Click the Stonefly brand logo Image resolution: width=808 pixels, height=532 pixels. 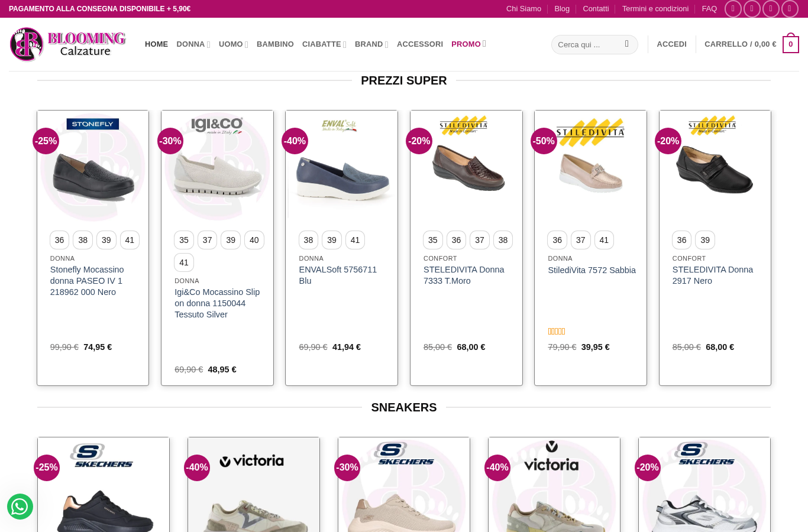click(x=93, y=124)
